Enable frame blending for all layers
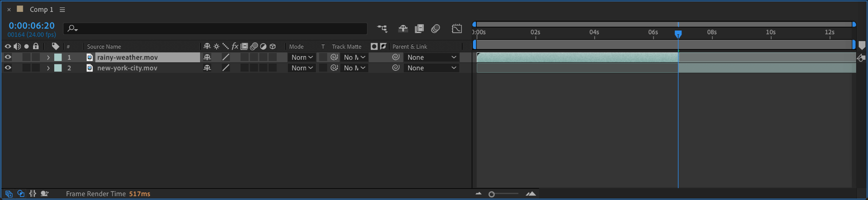This screenshot has width=868, height=200. click(x=419, y=28)
